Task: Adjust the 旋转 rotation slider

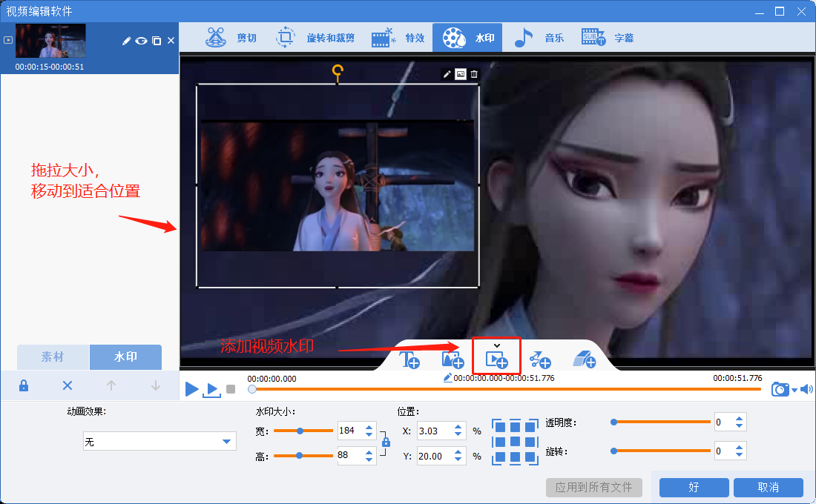Action: tap(661, 451)
